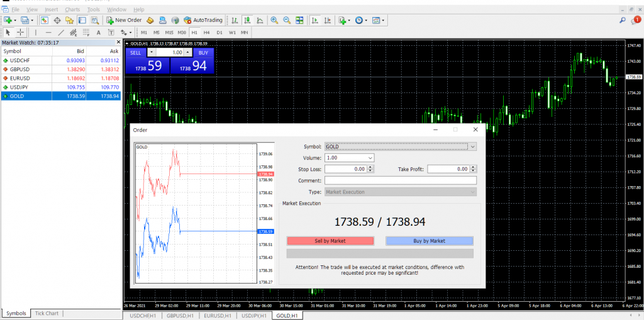
Task: Click Sell by Market button
Action: [x=330, y=241]
